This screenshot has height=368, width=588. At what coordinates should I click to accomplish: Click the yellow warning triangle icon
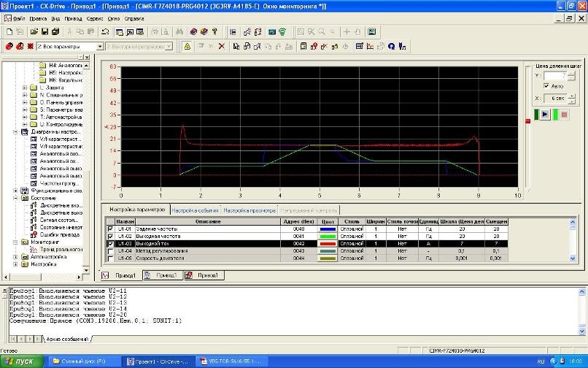187,46
